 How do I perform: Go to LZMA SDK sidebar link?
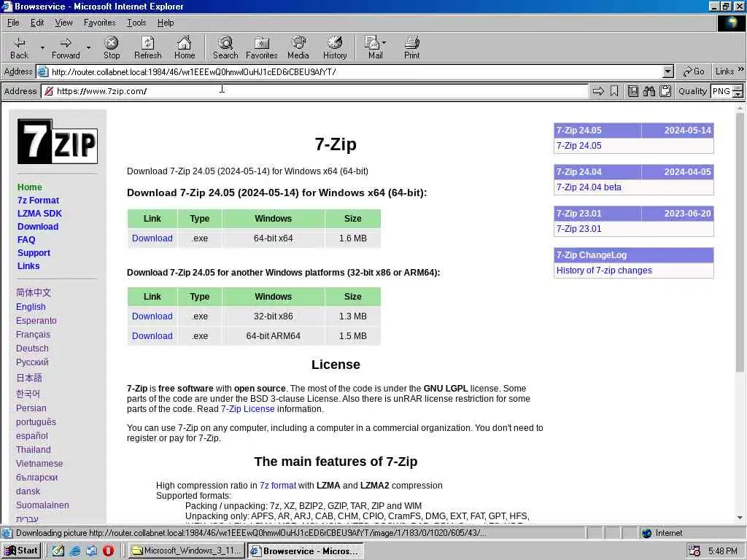39,214
